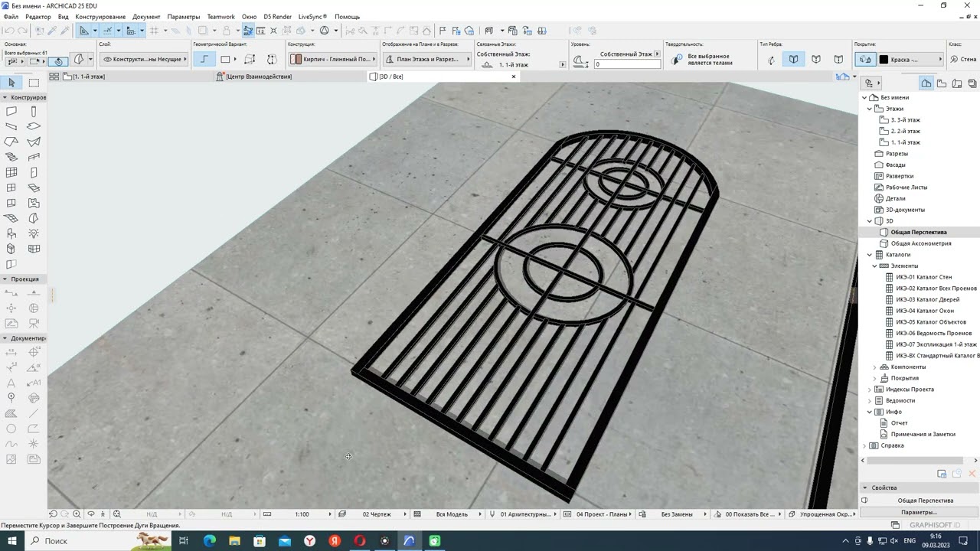This screenshot has height=551, width=980.
Task: Select the Stair tool in the toolbox
Action: pyautogui.click(x=11, y=157)
